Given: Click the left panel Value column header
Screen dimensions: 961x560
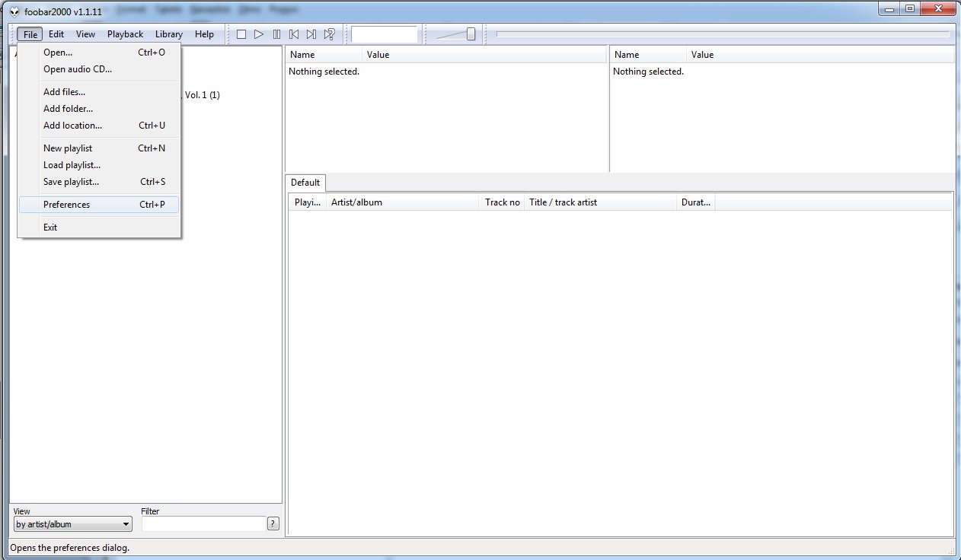Looking at the screenshot, I should coord(484,55).
